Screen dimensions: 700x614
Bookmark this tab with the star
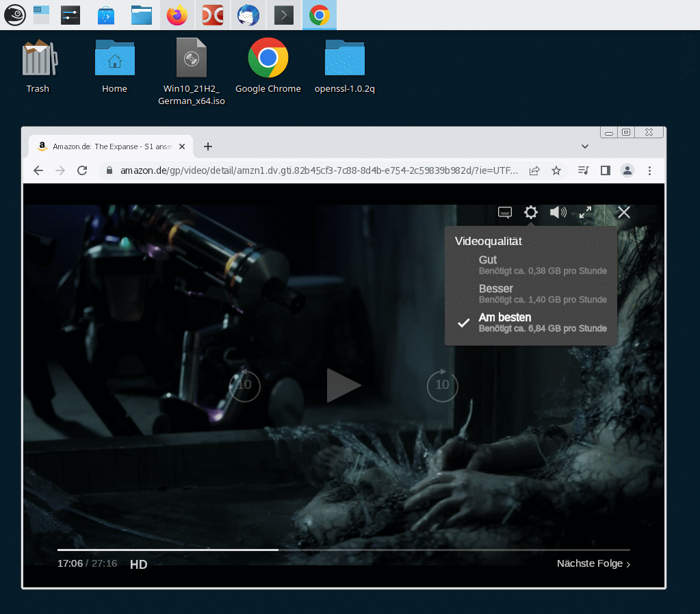(556, 170)
